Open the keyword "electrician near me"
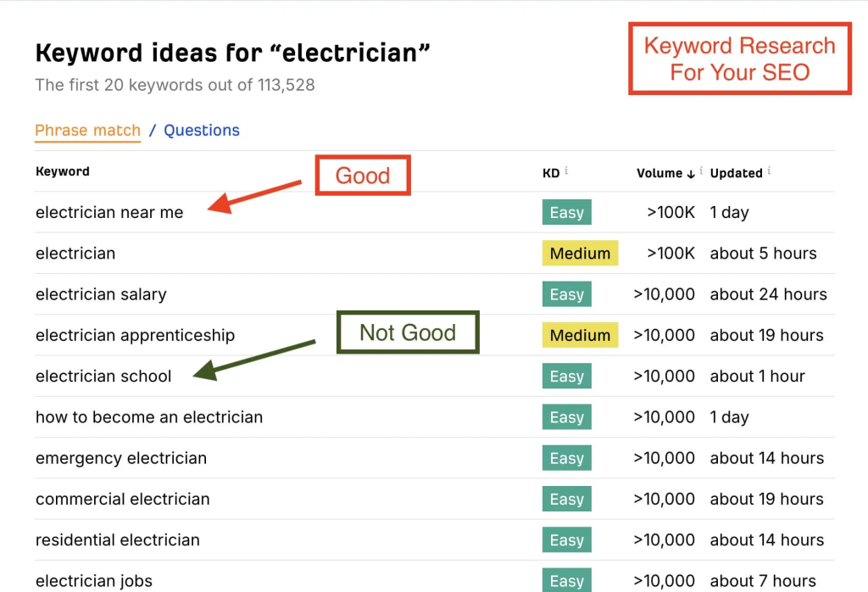 [x=109, y=212]
